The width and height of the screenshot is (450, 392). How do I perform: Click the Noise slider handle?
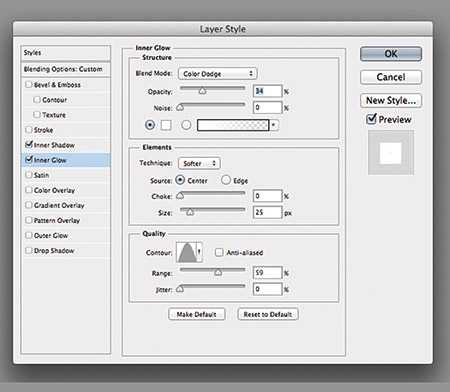180,107
